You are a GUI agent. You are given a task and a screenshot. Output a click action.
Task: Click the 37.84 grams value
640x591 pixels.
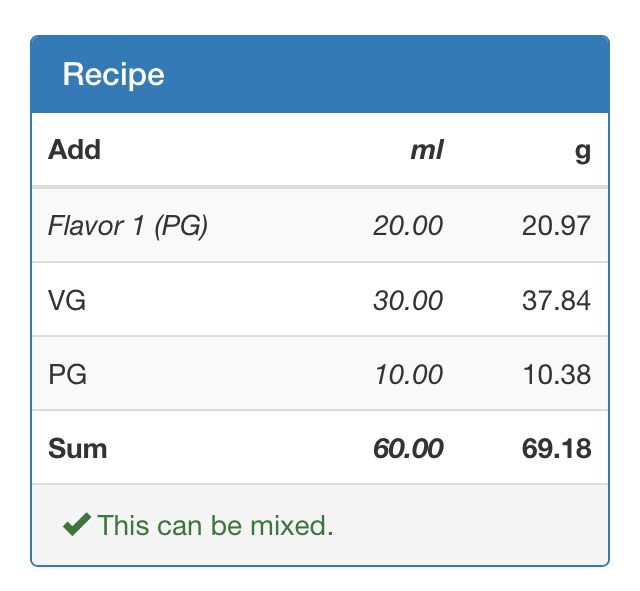pos(556,300)
